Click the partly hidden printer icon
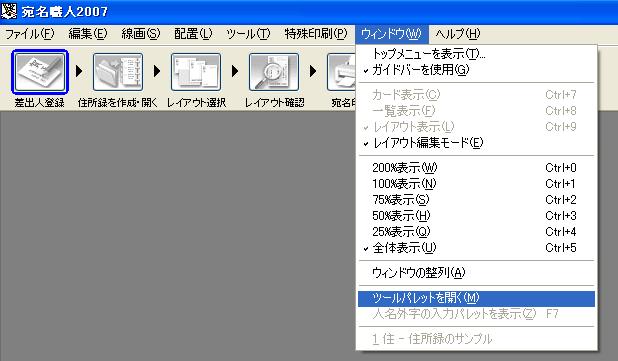 click(x=341, y=72)
